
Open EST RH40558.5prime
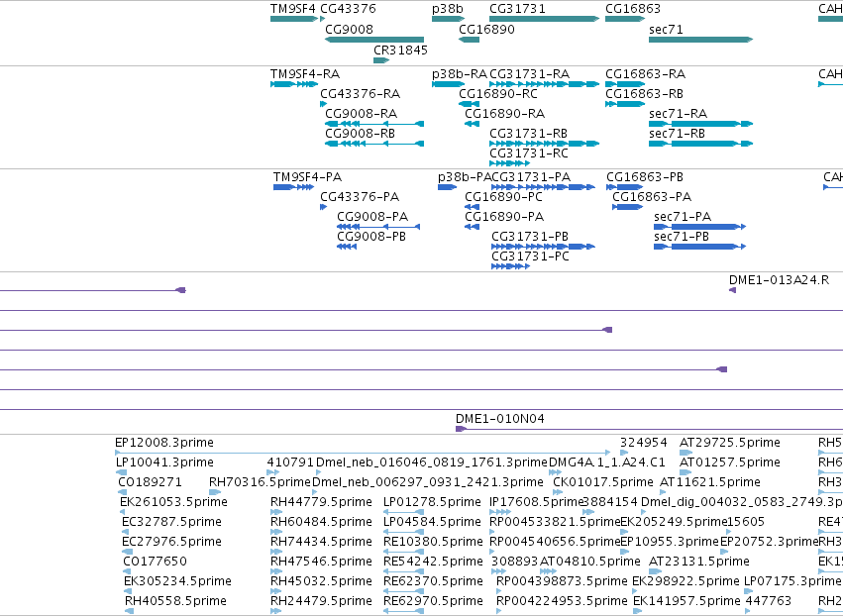(x=175, y=601)
